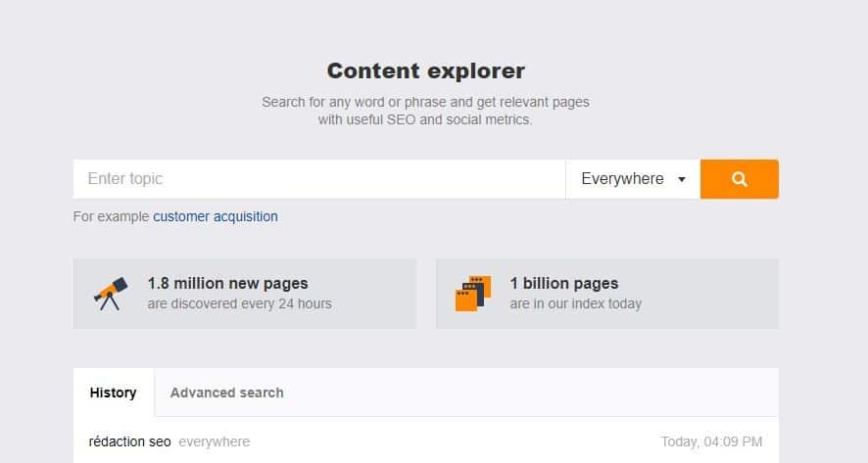The image size is (868, 463).
Task: Select the 1 billion pages heading
Action: pyautogui.click(x=564, y=283)
